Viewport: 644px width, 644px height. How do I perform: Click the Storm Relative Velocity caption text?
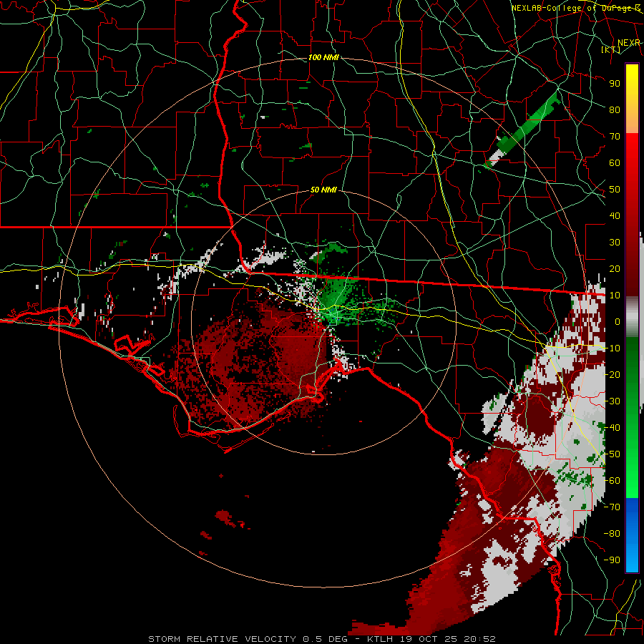pos(321,639)
